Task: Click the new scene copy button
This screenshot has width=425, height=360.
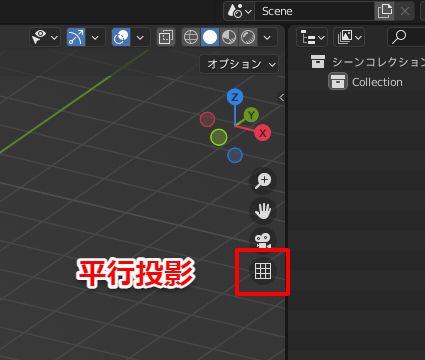Action: (385, 11)
